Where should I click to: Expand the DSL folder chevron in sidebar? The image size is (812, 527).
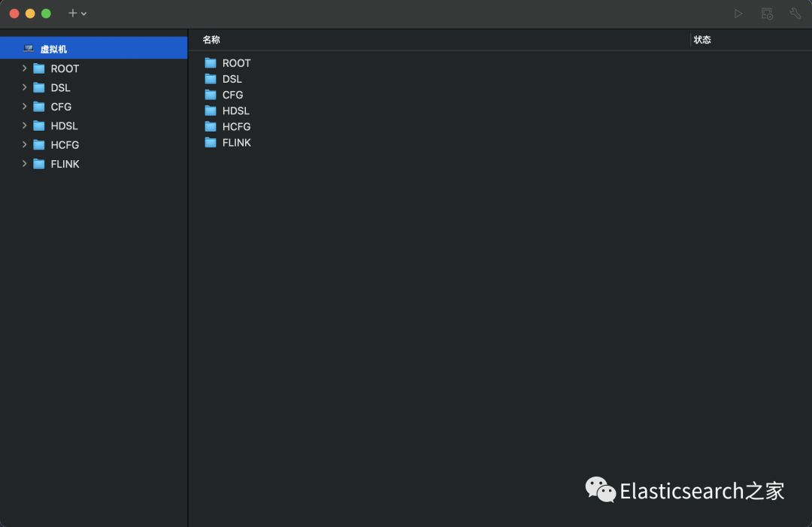(25, 87)
